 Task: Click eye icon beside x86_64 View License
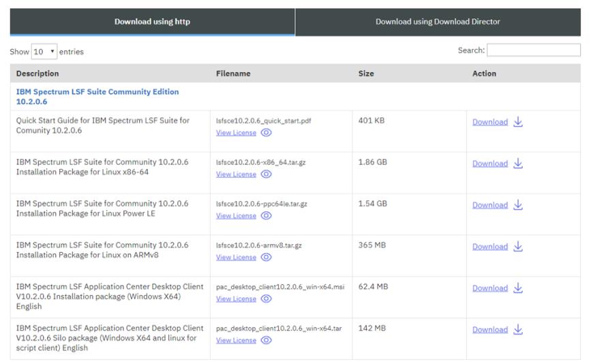pos(267,175)
